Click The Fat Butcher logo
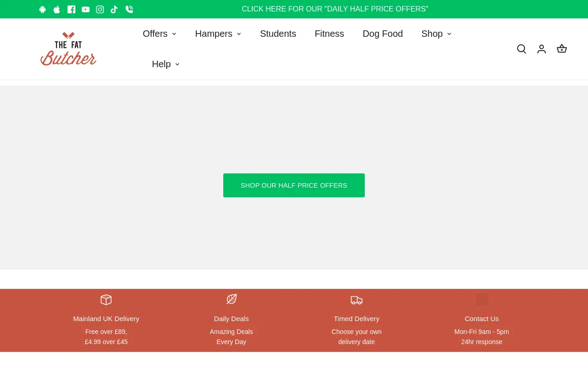 pyautogui.click(x=68, y=49)
